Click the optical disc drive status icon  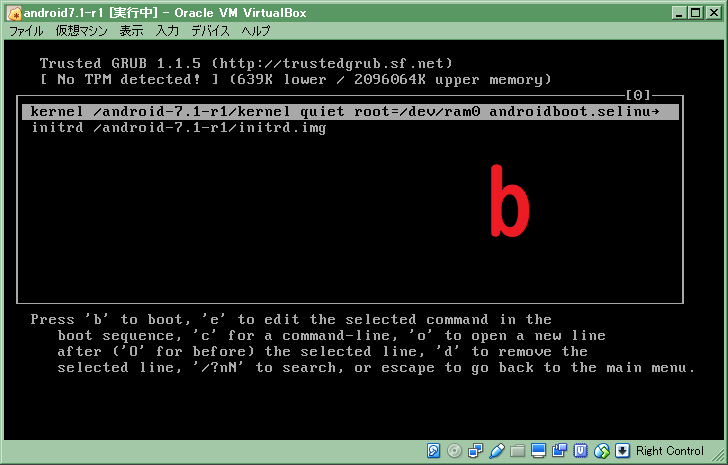pyautogui.click(x=454, y=451)
